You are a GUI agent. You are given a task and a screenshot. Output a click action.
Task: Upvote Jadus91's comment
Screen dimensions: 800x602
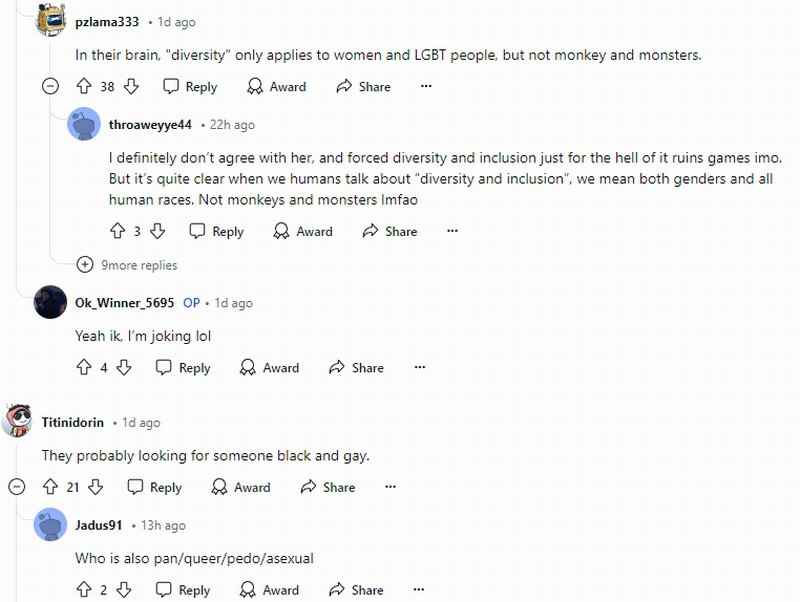point(84,590)
